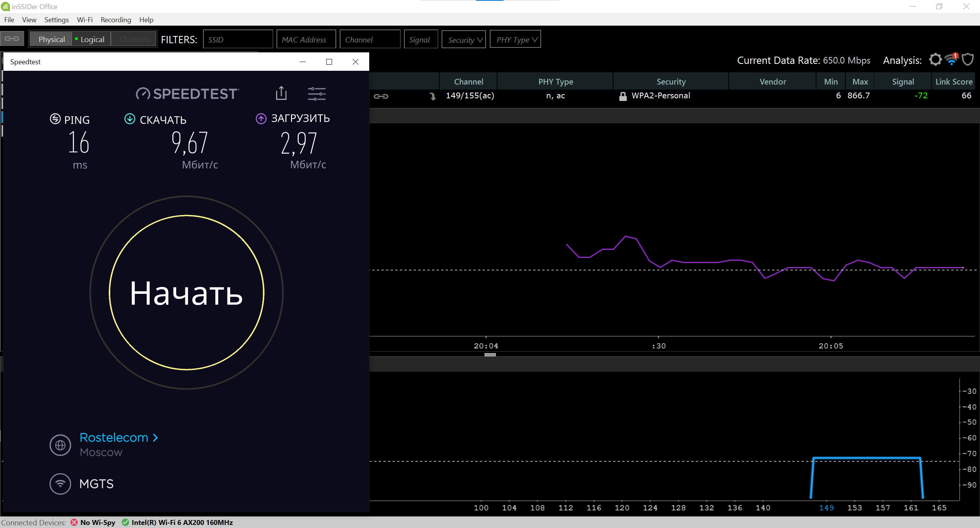This screenshot has height=528, width=980.
Task: Click the MAC Address filter field
Action: click(x=306, y=39)
